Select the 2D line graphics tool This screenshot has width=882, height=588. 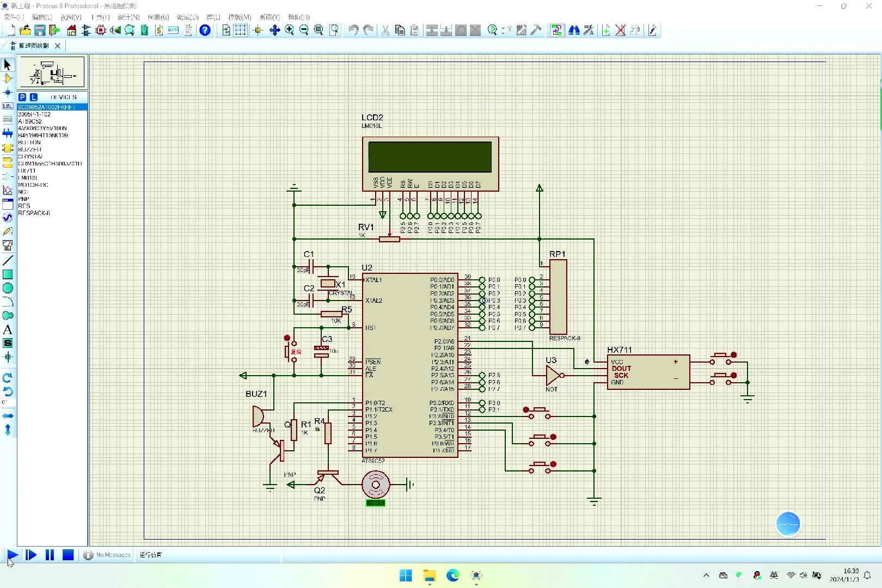pyautogui.click(x=8, y=260)
